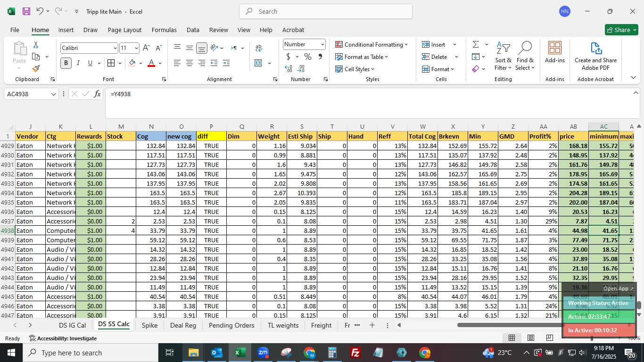The image size is (644, 362).
Task: Click the Increase Font Size icon
Action: pyautogui.click(x=146, y=48)
